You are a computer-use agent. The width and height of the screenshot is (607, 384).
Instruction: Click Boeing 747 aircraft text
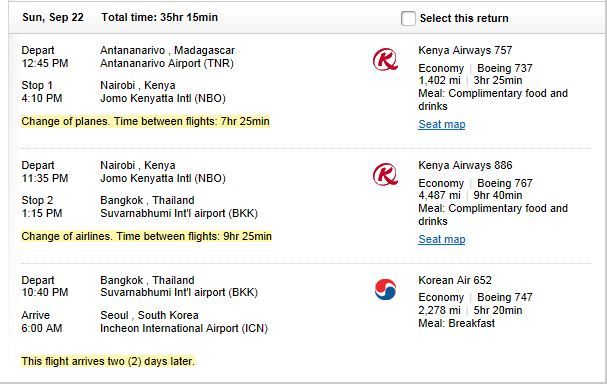coord(505,297)
